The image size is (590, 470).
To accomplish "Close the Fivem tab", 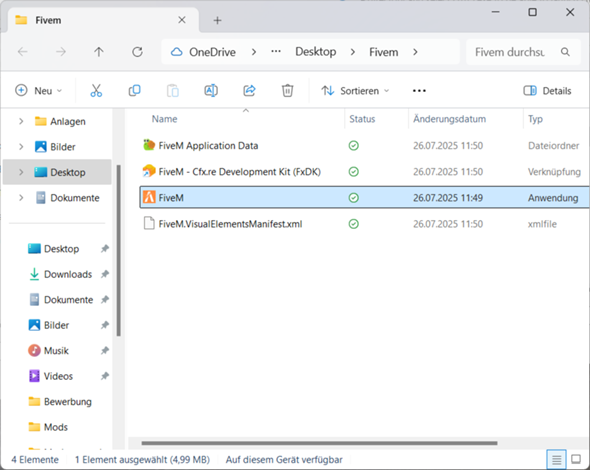I will click(x=182, y=20).
